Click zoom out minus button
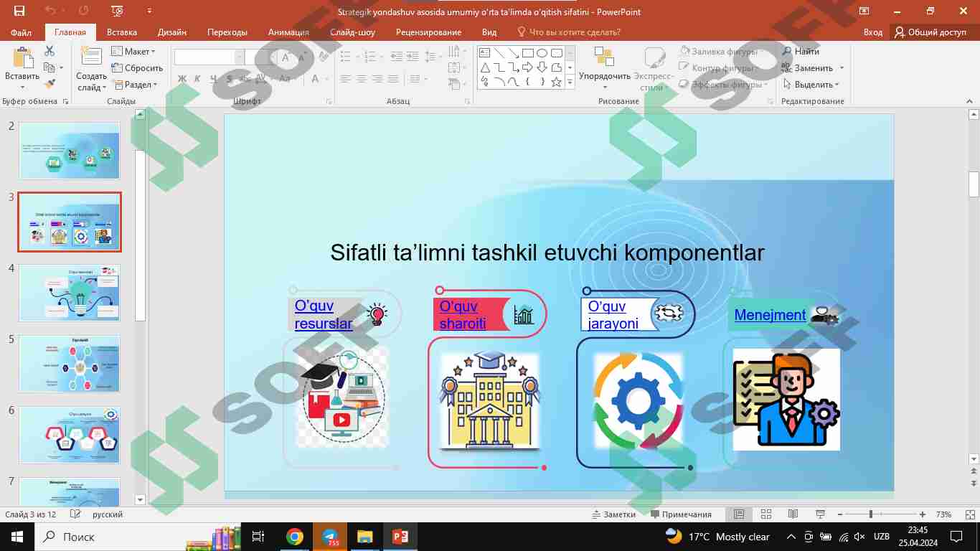This screenshot has width=980, height=551. (x=841, y=514)
